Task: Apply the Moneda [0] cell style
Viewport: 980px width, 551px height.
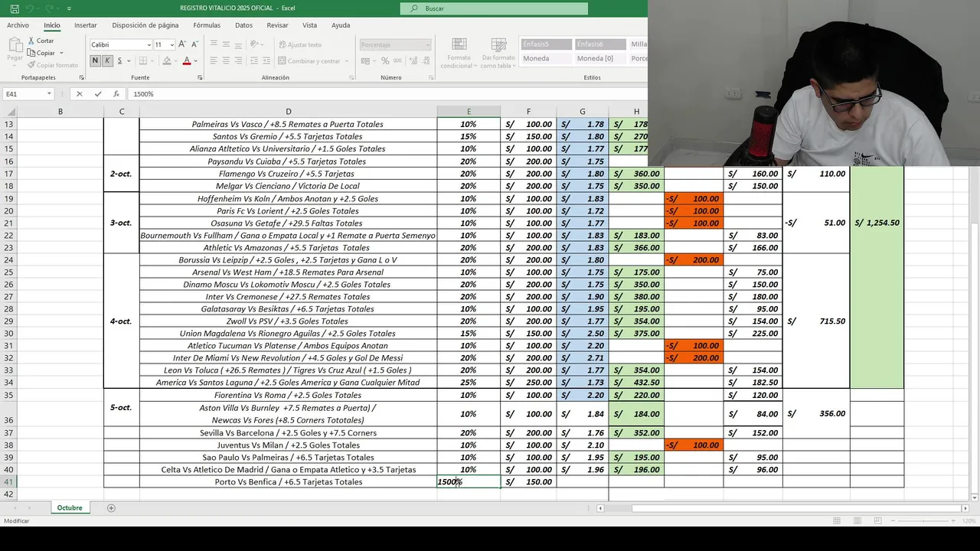Action: 600,58
